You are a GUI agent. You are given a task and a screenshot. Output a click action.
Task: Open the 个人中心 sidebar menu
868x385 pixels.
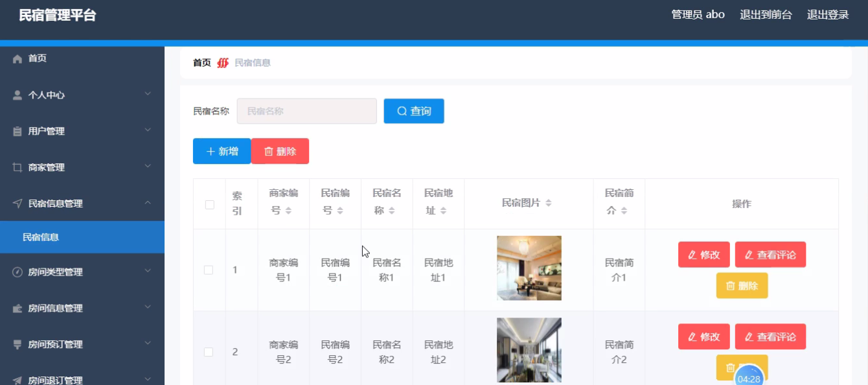(x=82, y=95)
